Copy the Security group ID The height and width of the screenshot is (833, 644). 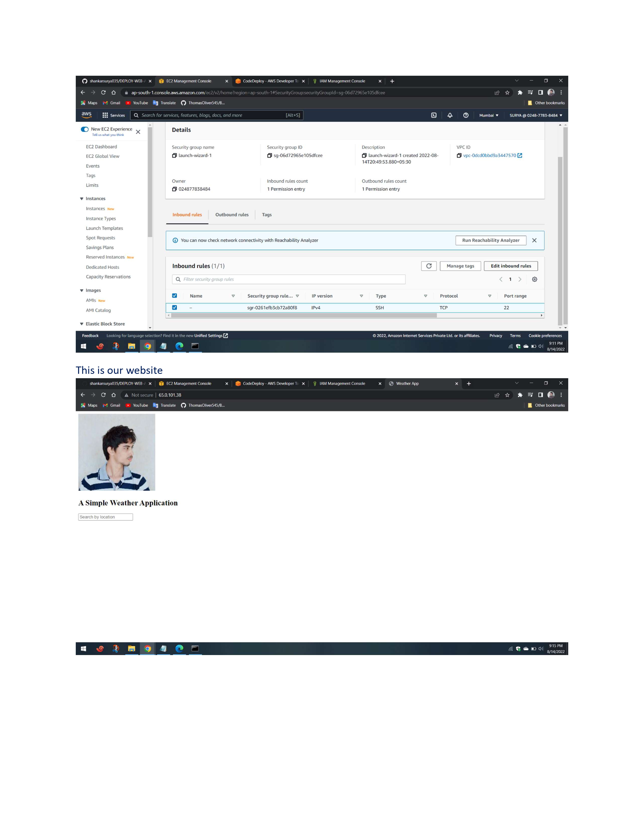(270, 155)
